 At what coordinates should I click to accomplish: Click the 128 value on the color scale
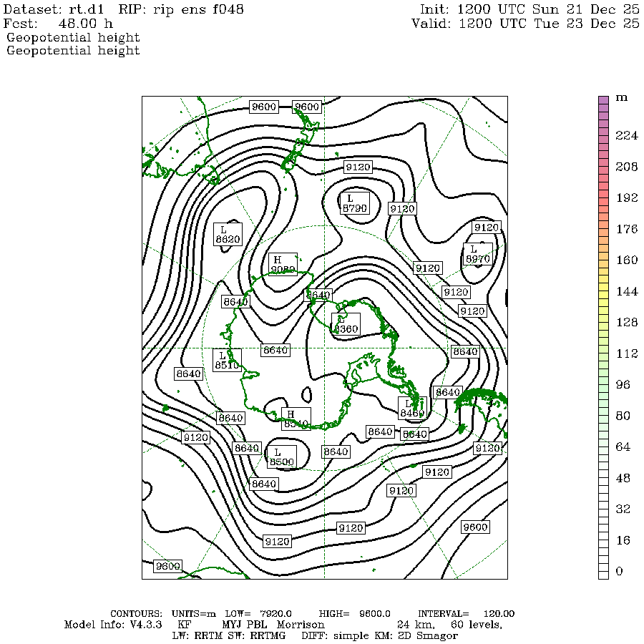627,322
